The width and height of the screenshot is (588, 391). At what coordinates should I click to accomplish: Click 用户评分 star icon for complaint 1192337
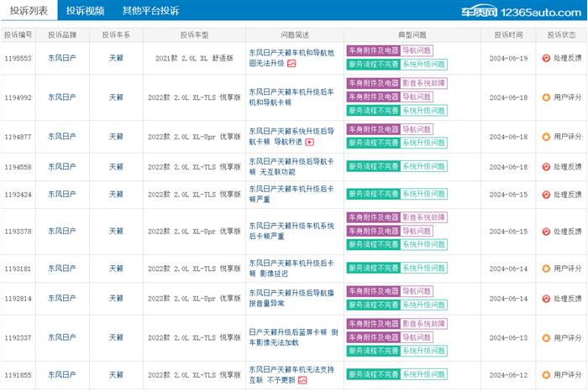click(x=546, y=338)
